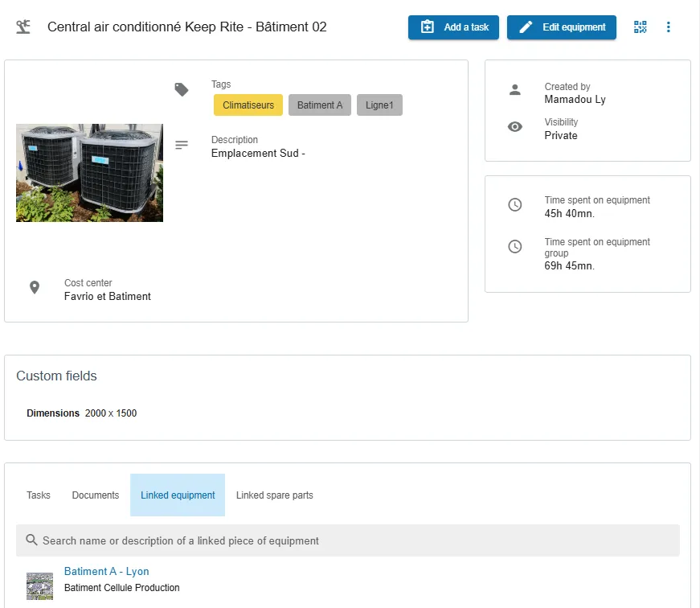Viewport: 700px width, 608px height.
Task: Select the yellow Climatiseurs tag
Action: tap(248, 105)
